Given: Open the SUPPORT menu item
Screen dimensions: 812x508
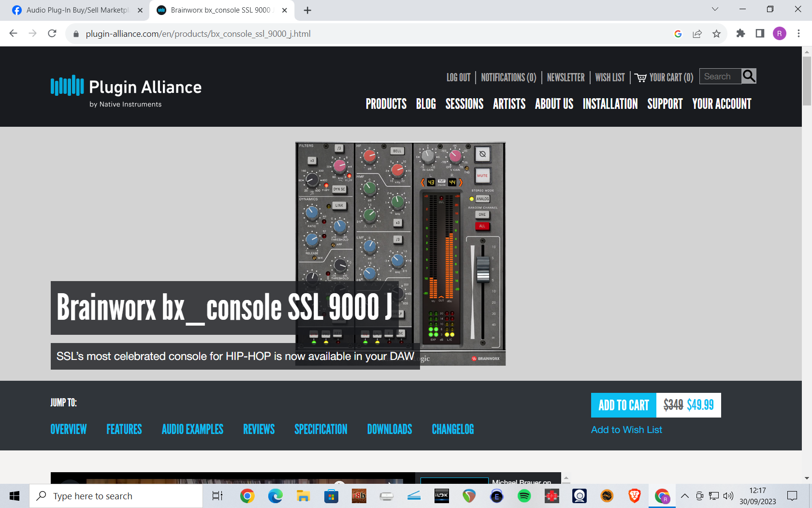Looking at the screenshot, I should click(665, 104).
